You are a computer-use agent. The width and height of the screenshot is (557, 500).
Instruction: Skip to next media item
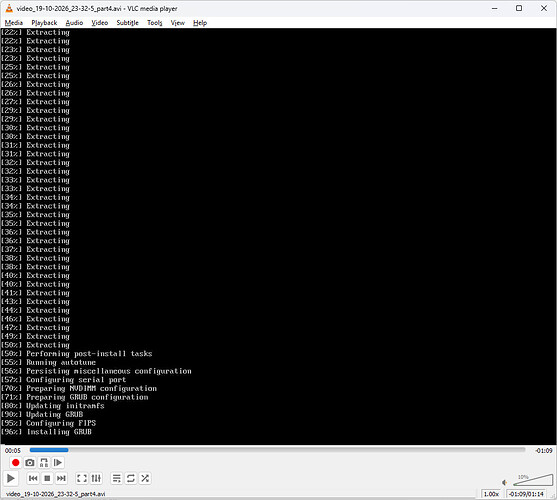pyautogui.click(x=61, y=478)
